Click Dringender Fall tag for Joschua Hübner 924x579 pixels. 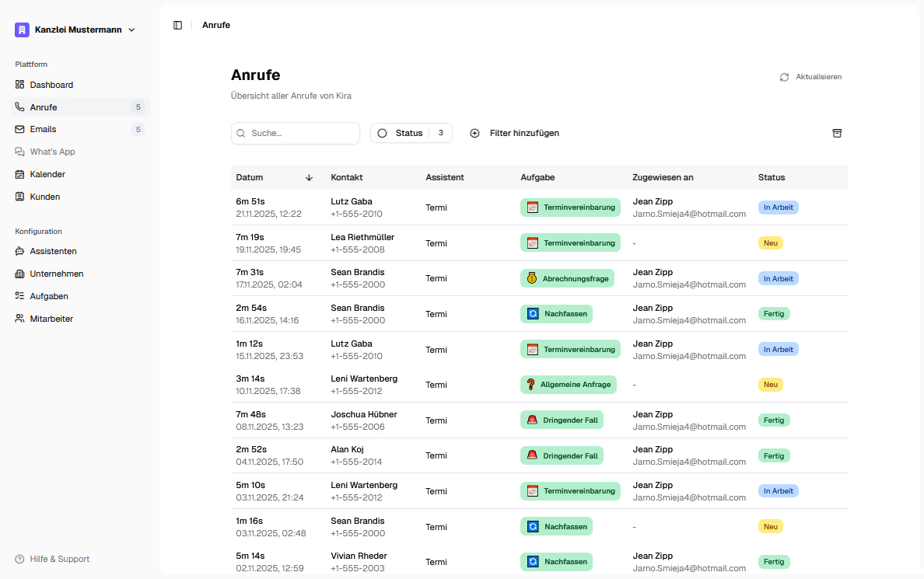pos(562,420)
